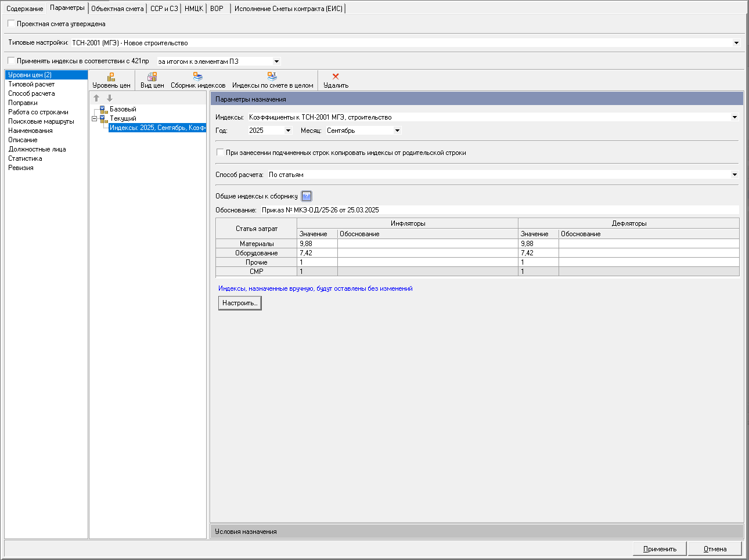Click the Настроить... button
This screenshot has height=560, width=749.
(x=240, y=303)
